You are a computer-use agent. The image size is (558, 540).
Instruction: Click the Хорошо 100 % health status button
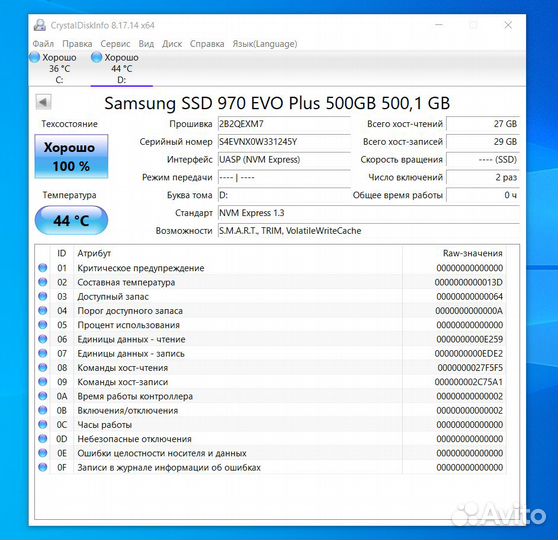71,156
